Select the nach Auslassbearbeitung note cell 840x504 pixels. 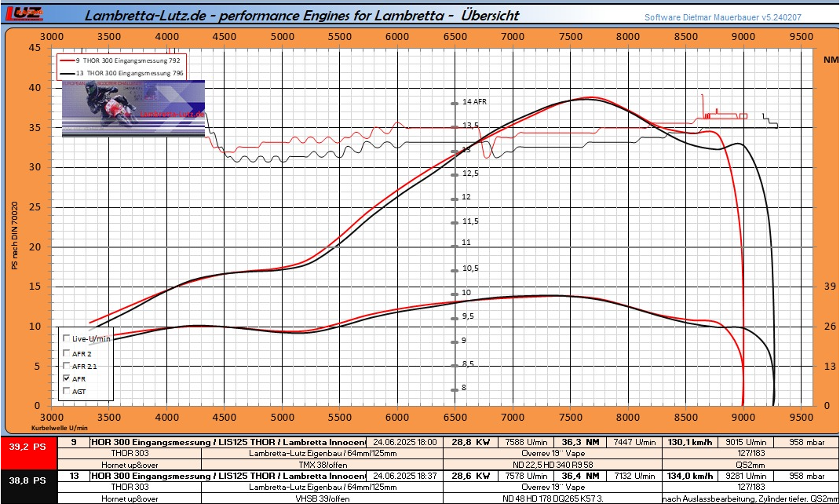(751, 499)
